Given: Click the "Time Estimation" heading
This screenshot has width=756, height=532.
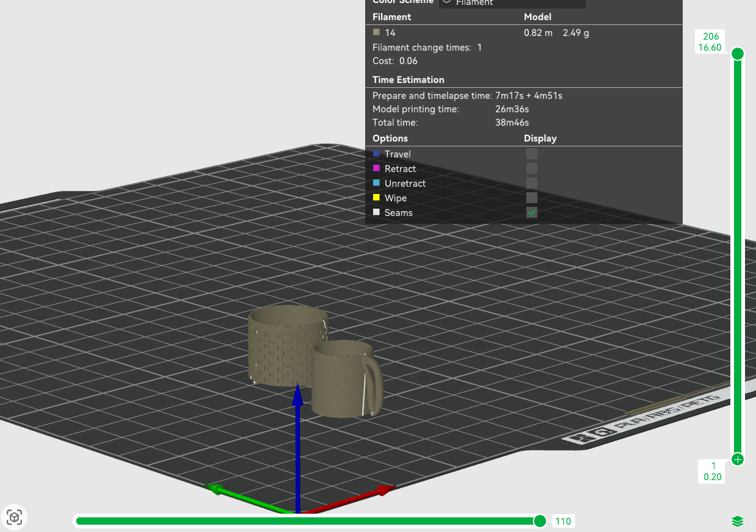Looking at the screenshot, I should (x=409, y=80).
